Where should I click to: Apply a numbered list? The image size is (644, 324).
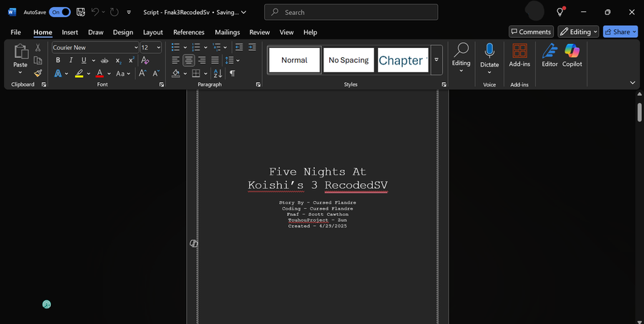click(196, 47)
